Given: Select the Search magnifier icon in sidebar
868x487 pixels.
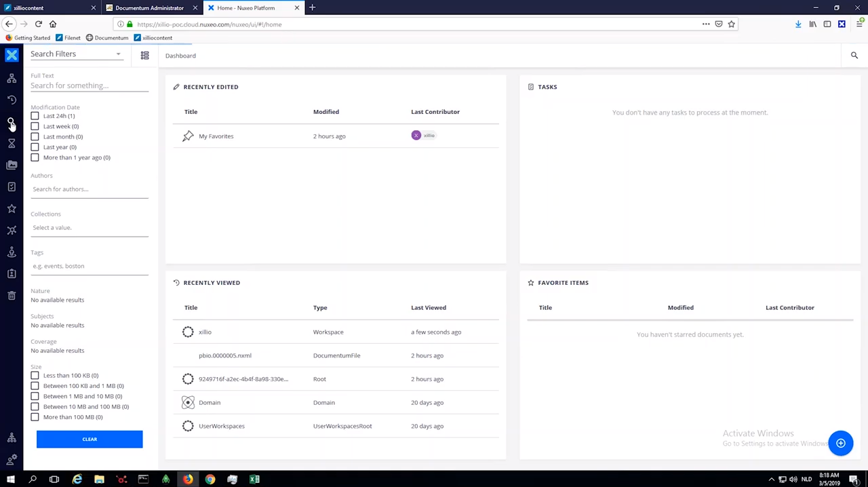Looking at the screenshot, I should pyautogui.click(x=11, y=122).
